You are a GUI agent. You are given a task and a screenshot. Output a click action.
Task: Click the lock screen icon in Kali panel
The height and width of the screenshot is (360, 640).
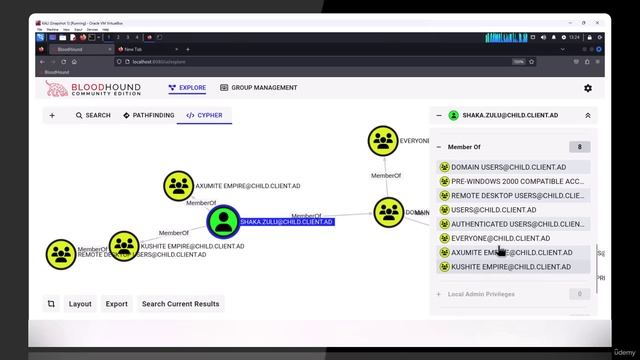tap(589, 37)
